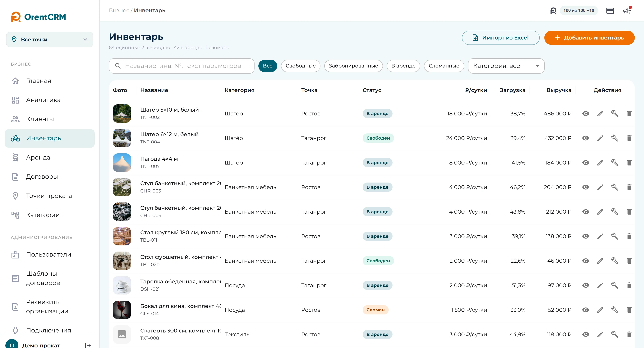Click the credits logo icon near 100 из 100
The height and width of the screenshot is (348, 644).
point(553,11)
